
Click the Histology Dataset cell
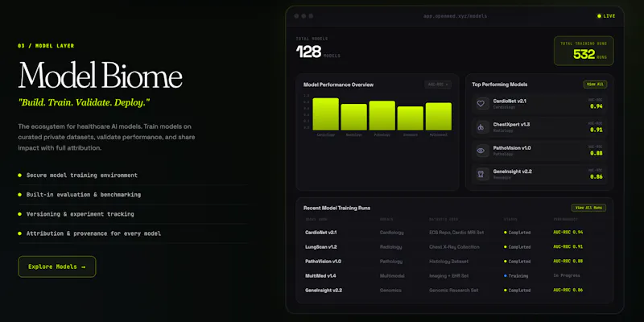pos(448,262)
